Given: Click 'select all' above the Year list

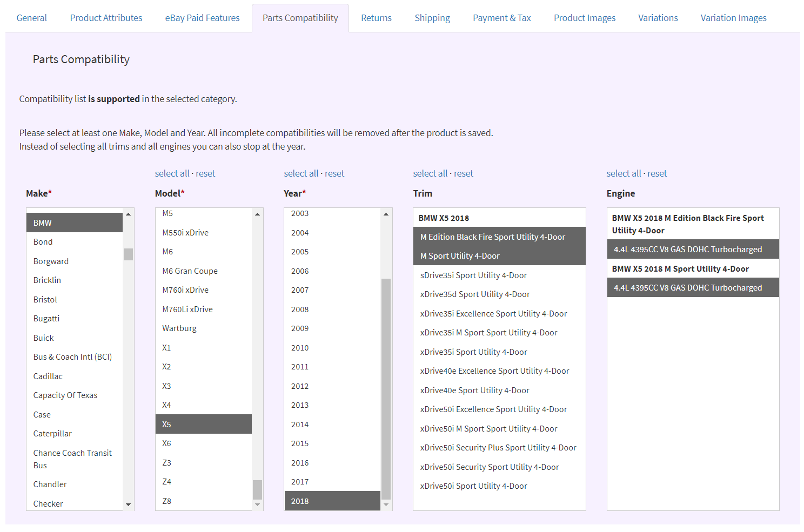Looking at the screenshot, I should click(x=301, y=173).
